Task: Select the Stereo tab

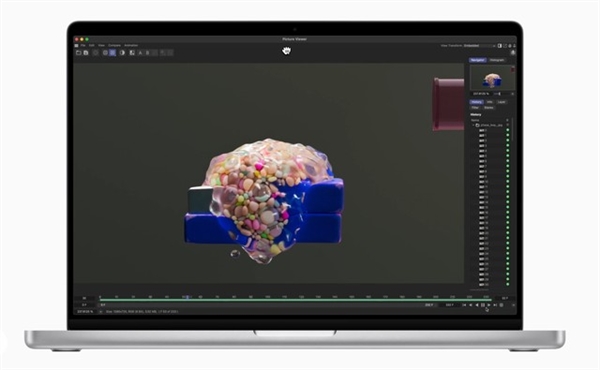Action: tap(489, 108)
